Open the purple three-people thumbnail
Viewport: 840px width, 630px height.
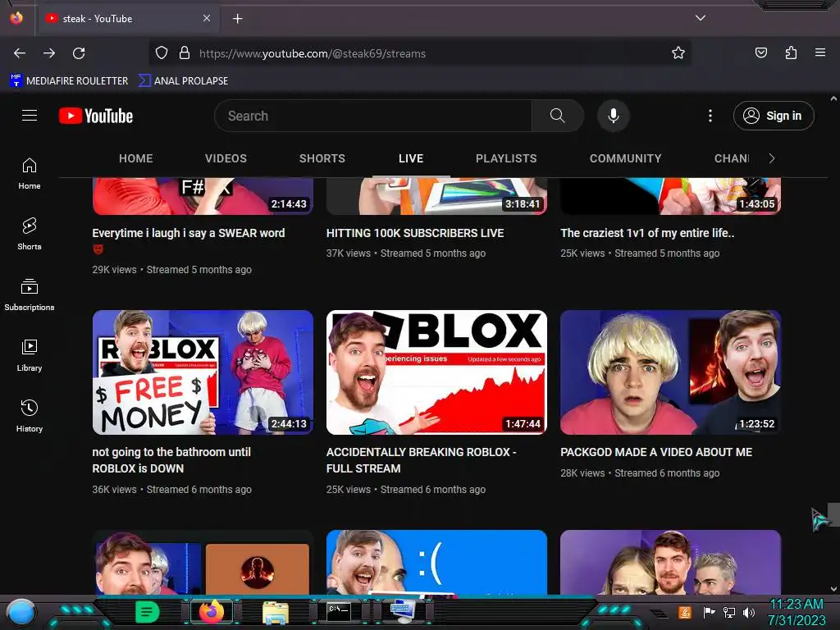[670, 562]
